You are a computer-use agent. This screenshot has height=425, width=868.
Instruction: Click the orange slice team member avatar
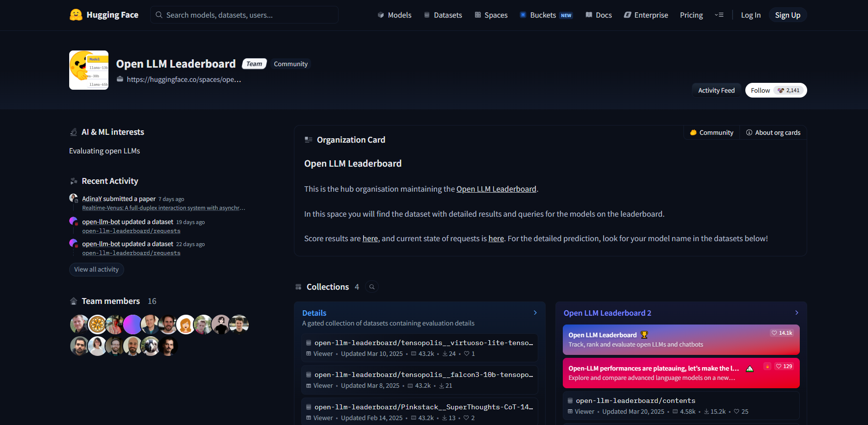coord(97,325)
